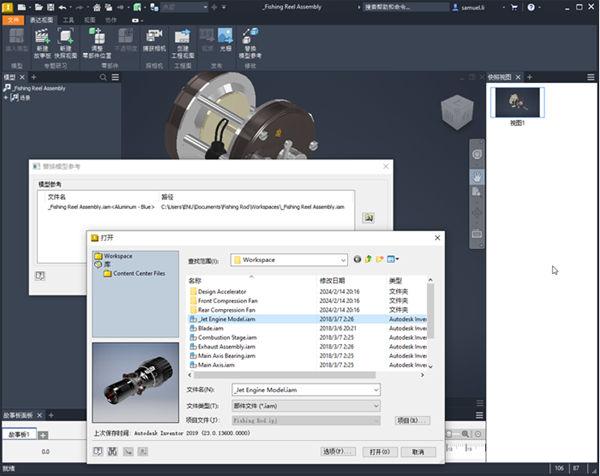Screen dimensions: 600x476
Task: Click the find files binoculars icon
Action: pyautogui.click(x=112, y=452)
